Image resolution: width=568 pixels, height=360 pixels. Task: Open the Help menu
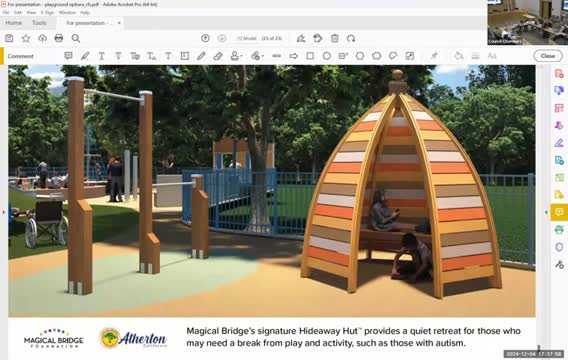point(85,12)
